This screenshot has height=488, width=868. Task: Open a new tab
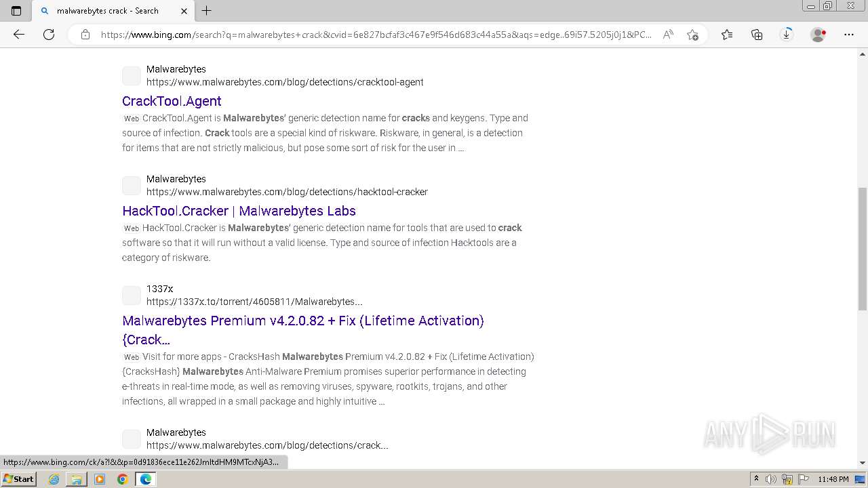[x=207, y=11]
